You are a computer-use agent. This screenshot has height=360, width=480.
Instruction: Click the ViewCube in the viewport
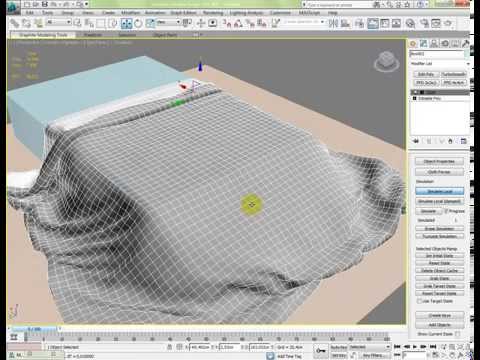387,62
